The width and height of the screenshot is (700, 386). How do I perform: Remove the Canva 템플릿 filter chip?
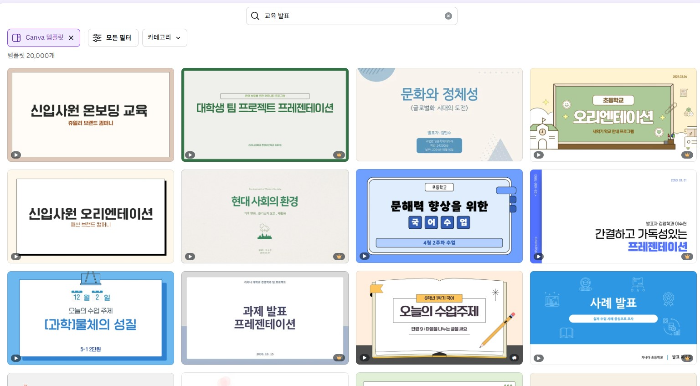[71, 38]
